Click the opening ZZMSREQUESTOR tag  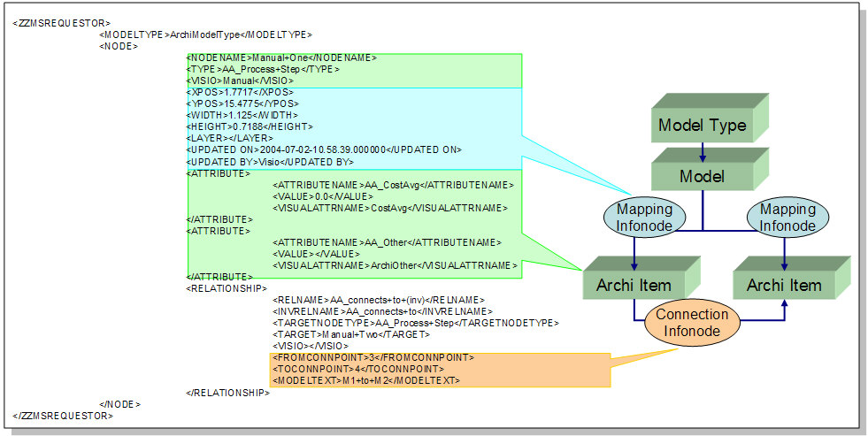62,21
